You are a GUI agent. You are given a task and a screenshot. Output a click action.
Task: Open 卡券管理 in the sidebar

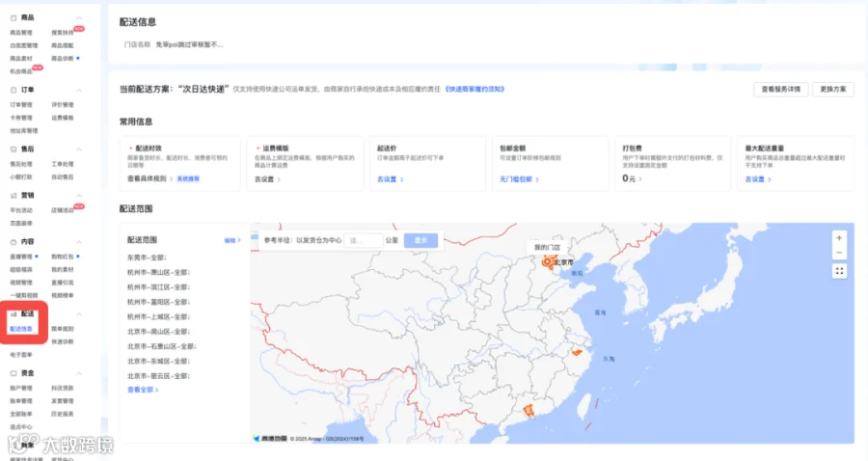[21, 118]
